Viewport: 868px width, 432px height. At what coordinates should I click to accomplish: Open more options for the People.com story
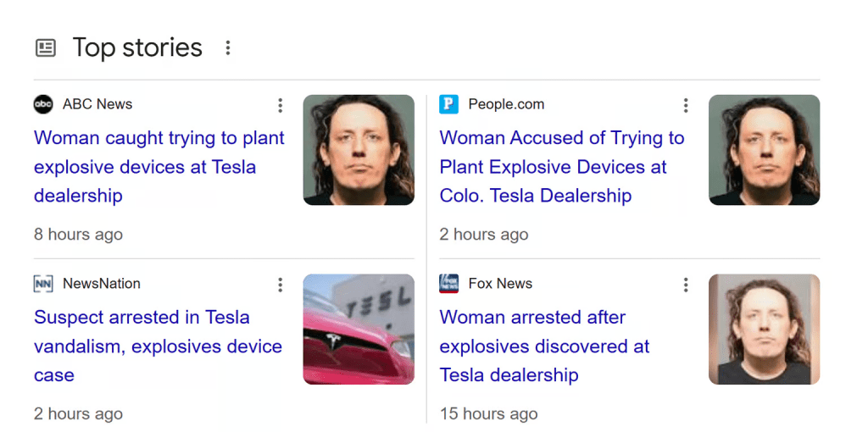click(x=686, y=105)
